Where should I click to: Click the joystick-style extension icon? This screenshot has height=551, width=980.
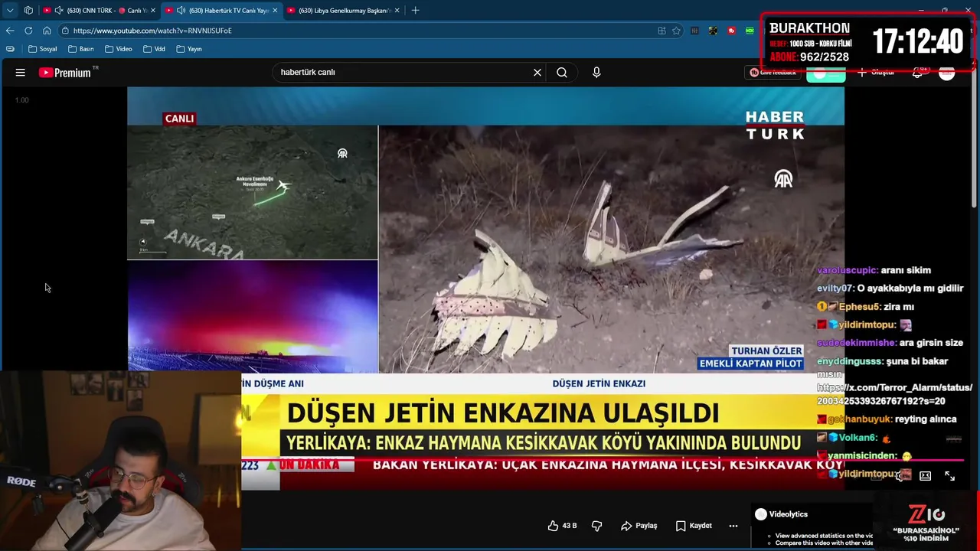pyautogui.click(x=713, y=31)
